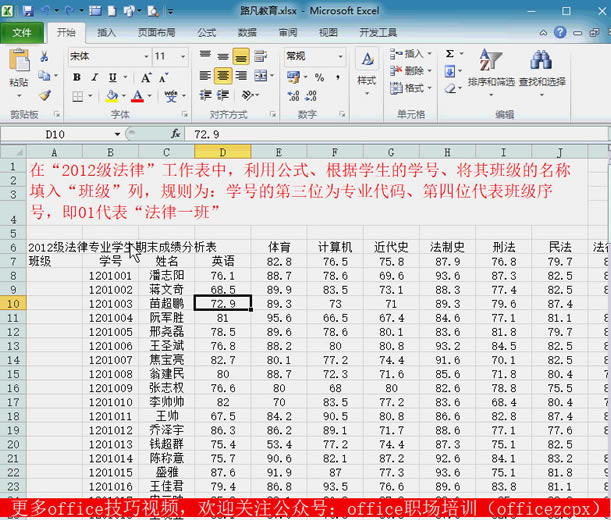Open the Font dialog launcher
Viewport: 611px width, 520px height.
click(x=185, y=114)
